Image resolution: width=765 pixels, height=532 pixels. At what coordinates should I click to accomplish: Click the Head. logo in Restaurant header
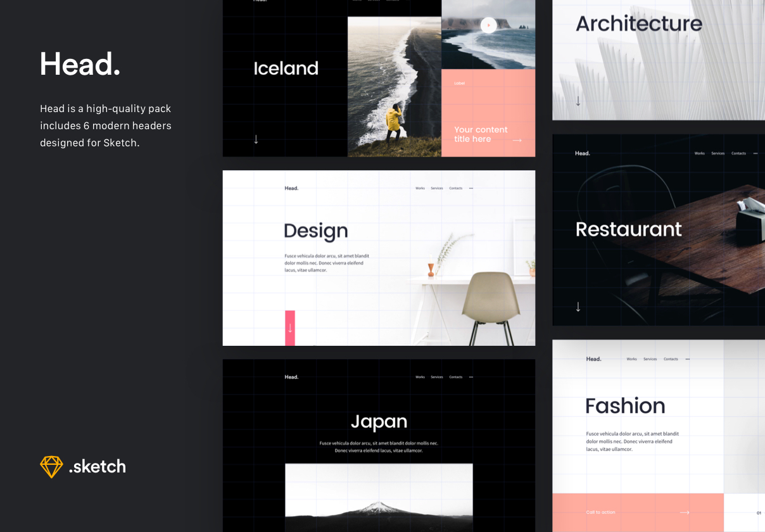pyautogui.click(x=583, y=153)
